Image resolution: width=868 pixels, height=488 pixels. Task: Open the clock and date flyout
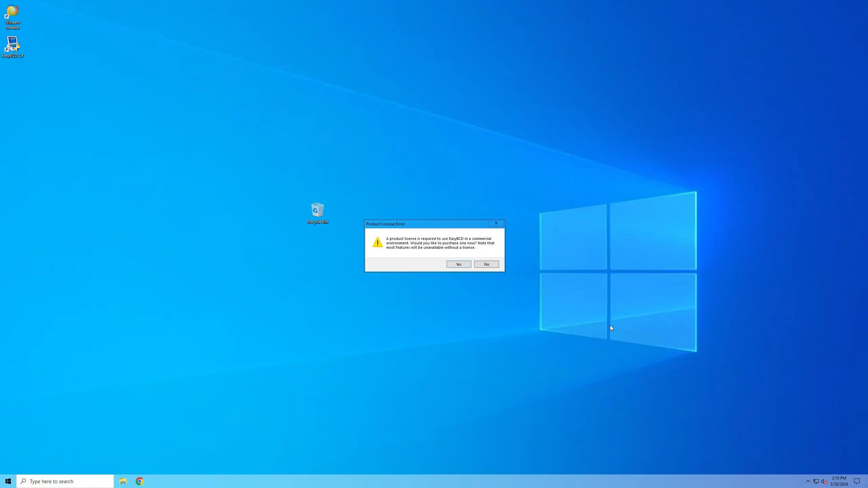pos(839,481)
